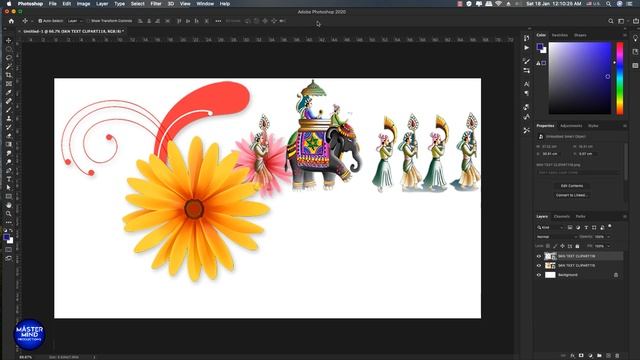
Task: Switch to the Swatches tab
Action: click(560, 35)
